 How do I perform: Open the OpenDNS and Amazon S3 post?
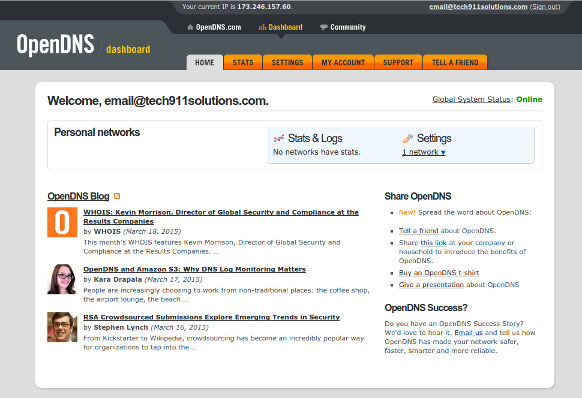point(194,269)
